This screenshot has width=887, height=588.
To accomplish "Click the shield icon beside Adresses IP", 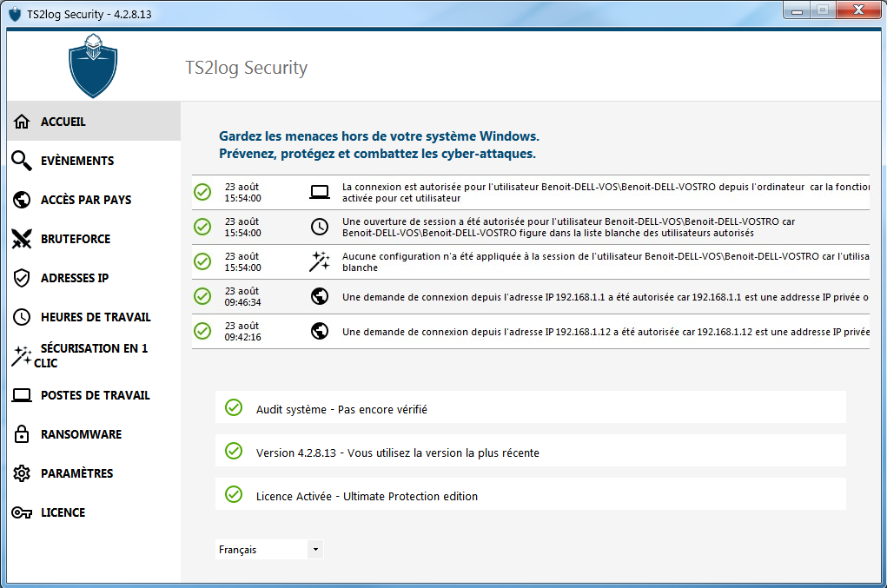I will (x=22, y=278).
